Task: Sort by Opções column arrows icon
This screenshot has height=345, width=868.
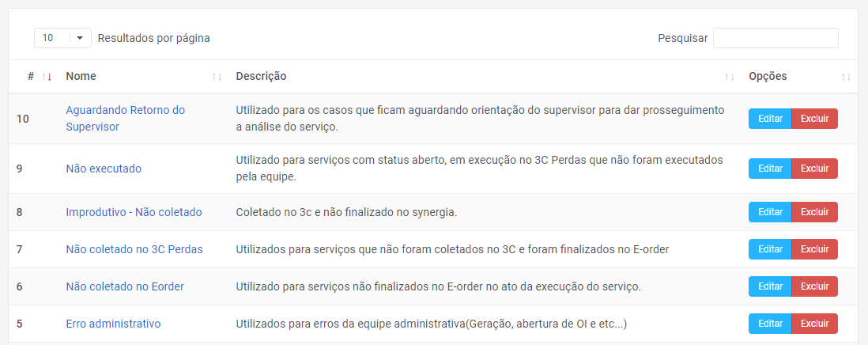Action: coord(846,77)
